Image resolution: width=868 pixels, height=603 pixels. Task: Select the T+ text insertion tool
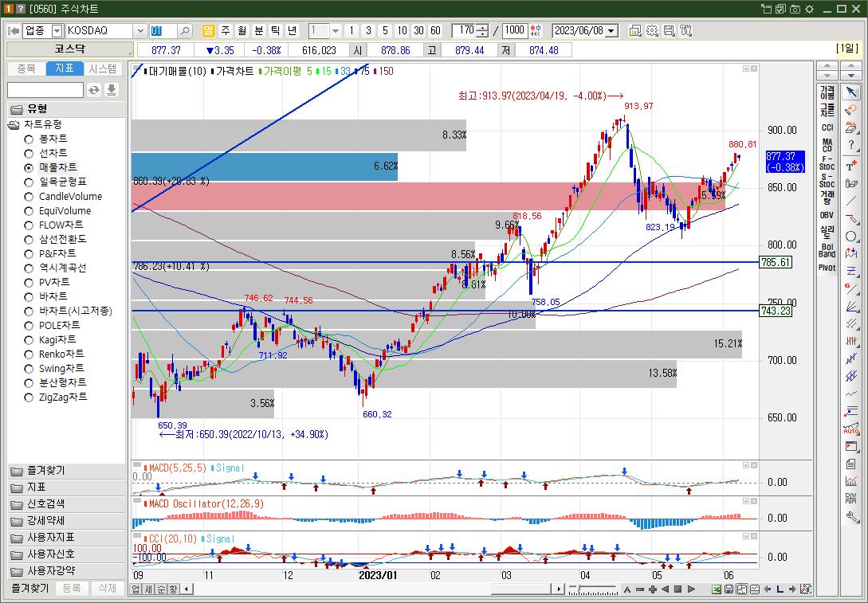pos(851,165)
